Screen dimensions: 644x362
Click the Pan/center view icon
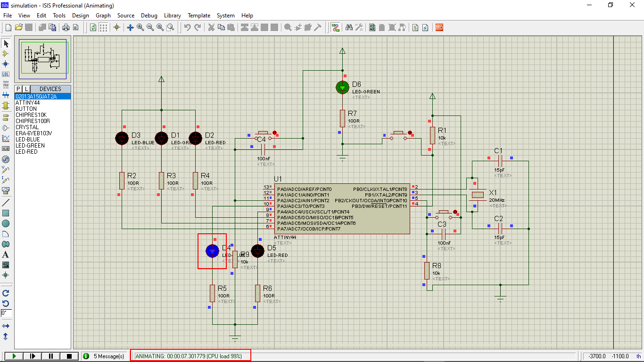pos(130,27)
